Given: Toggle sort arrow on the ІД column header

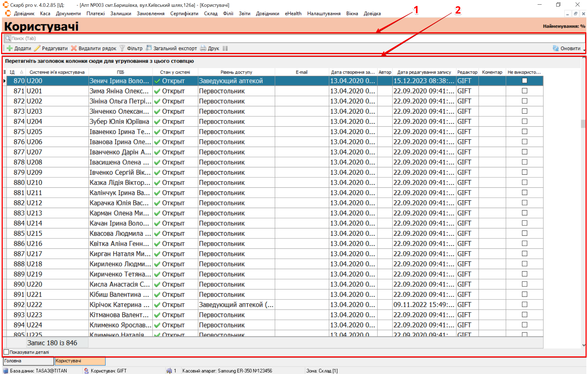Looking at the screenshot, I should (21, 72).
